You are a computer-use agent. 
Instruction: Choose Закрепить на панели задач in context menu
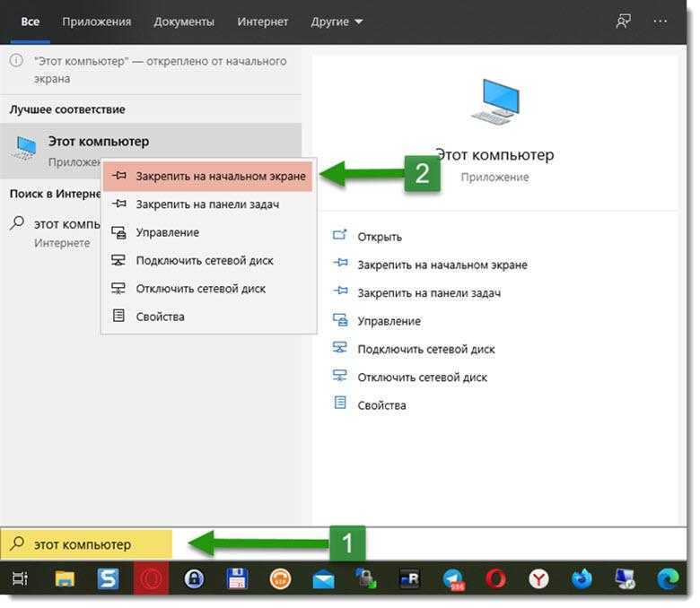tap(208, 204)
